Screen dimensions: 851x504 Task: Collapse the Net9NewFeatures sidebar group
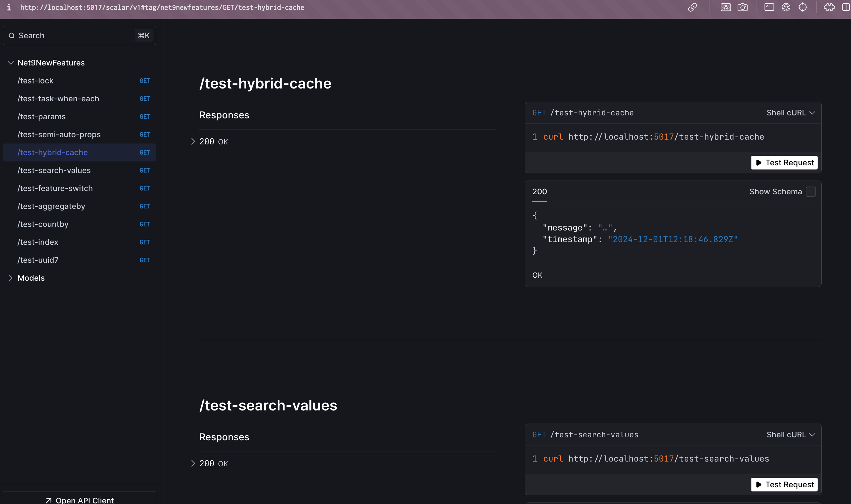(x=10, y=63)
